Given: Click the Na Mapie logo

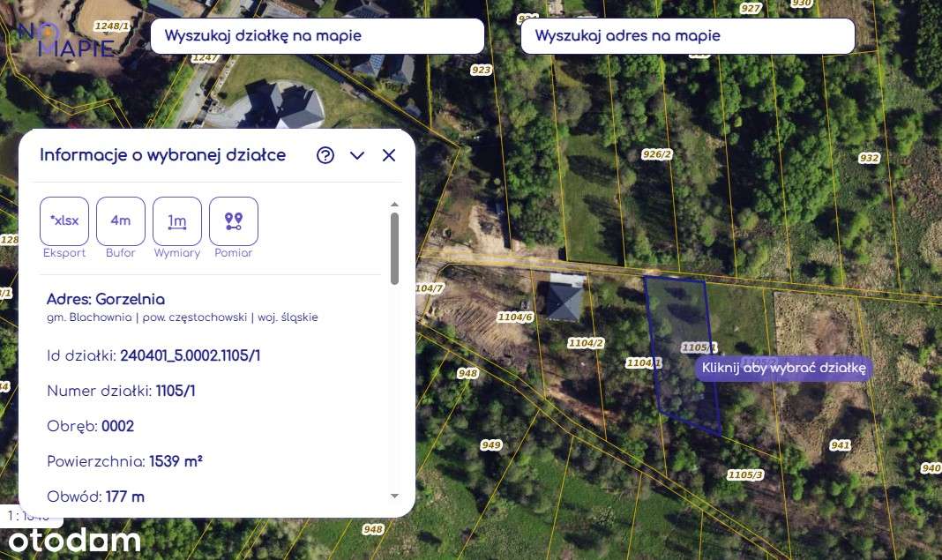Looking at the screenshot, I should [x=66, y=40].
